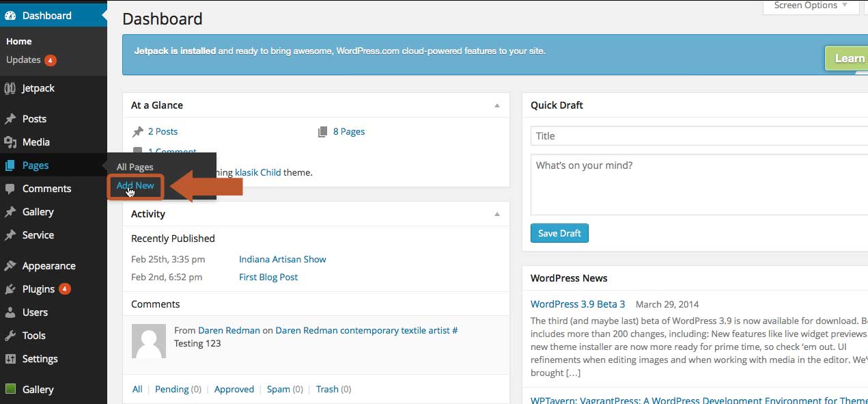
Task: Open the Daren Redman author link
Action: pyautogui.click(x=229, y=331)
